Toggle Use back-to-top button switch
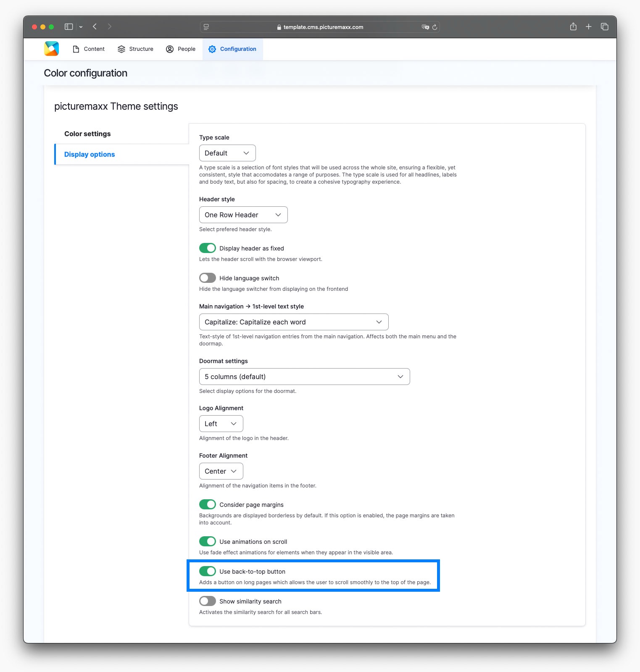This screenshot has width=640, height=672. point(208,571)
